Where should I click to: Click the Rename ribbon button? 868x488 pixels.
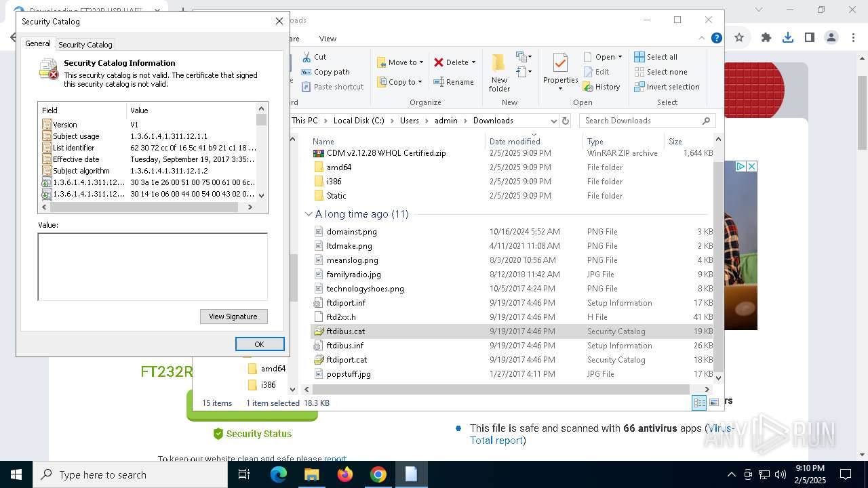click(x=454, y=82)
